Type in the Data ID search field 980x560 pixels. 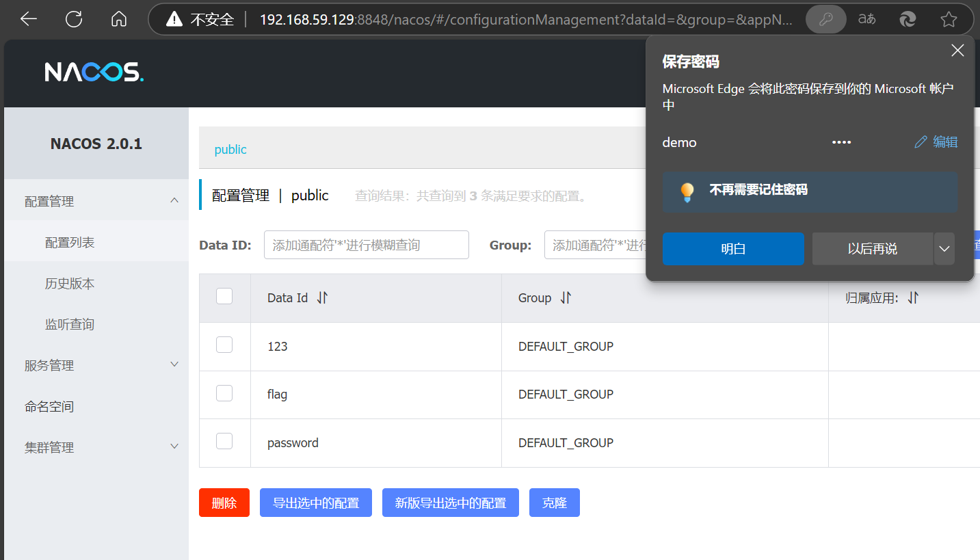(x=366, y=245)
